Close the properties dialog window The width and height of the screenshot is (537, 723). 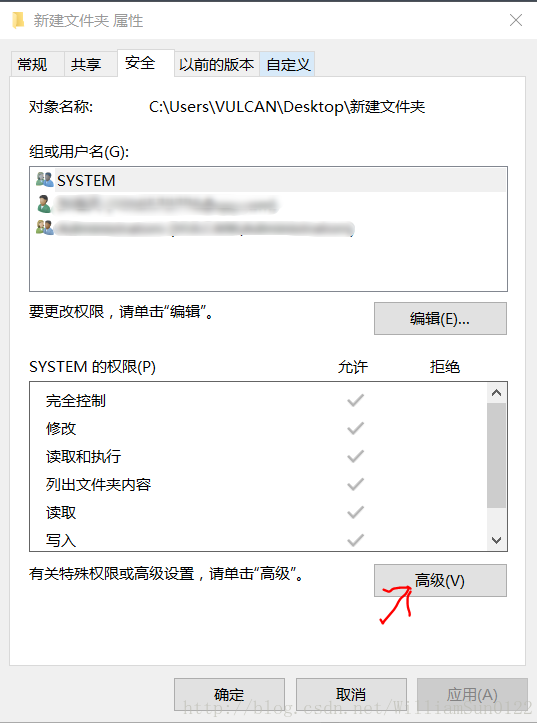coord(516,20)
